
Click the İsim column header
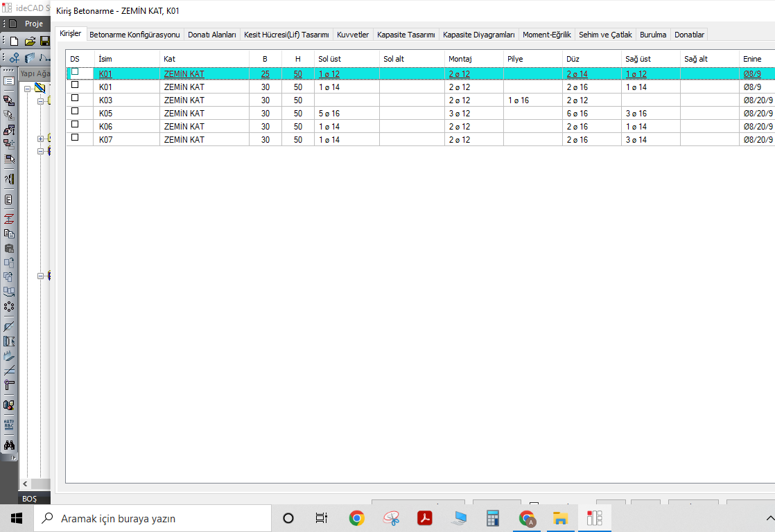coord(127,59)
